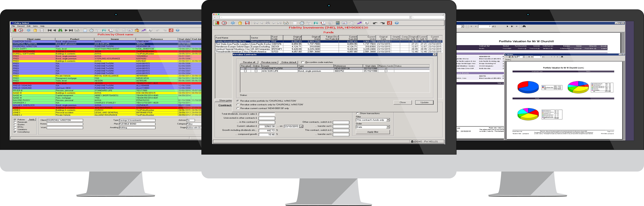Open the notepad icon in Policy Select toolbar
Image resolution: width=644 pixels, height=206 pixels.
click(x=85, y=30)
